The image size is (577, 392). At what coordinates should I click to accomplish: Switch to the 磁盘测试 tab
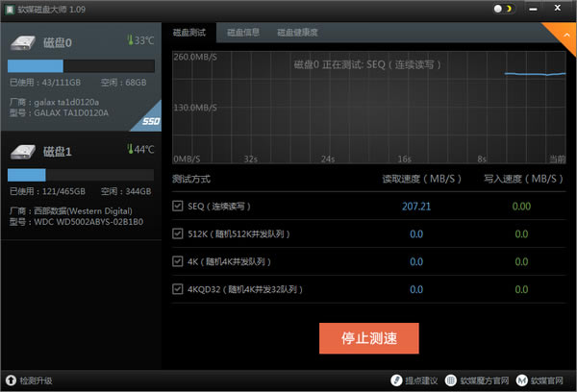[x=189, y=33]
